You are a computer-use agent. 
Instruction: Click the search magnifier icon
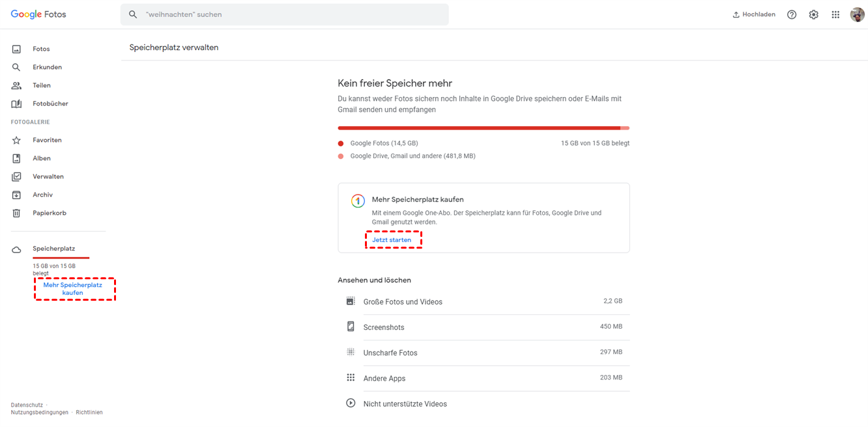[x=133, y=14]
